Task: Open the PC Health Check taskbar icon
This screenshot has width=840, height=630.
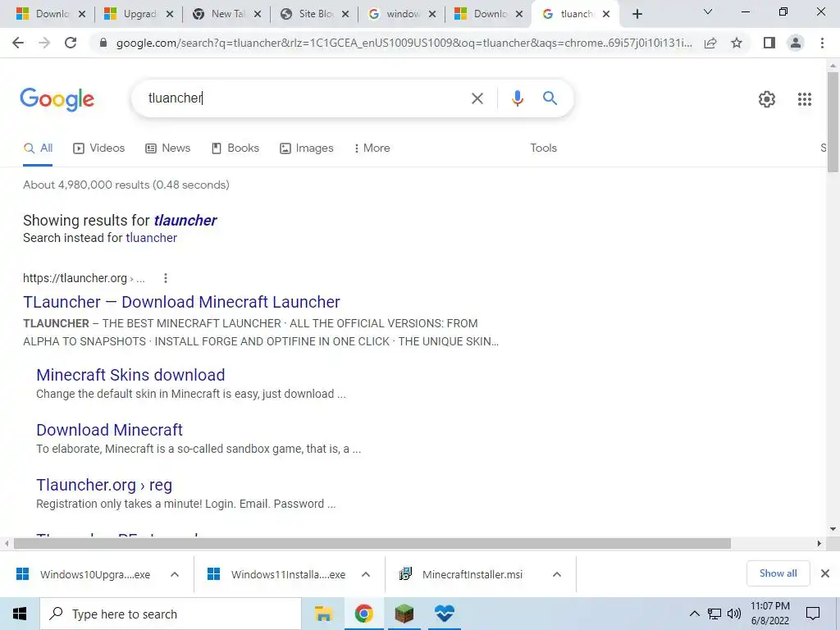Action: (444, 614)
